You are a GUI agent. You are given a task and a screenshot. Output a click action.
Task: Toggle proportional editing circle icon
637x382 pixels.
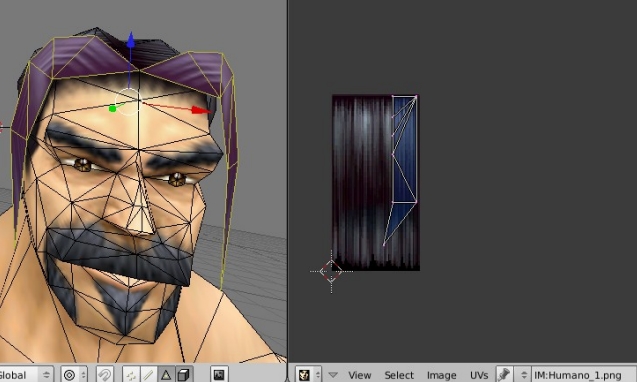69,374
